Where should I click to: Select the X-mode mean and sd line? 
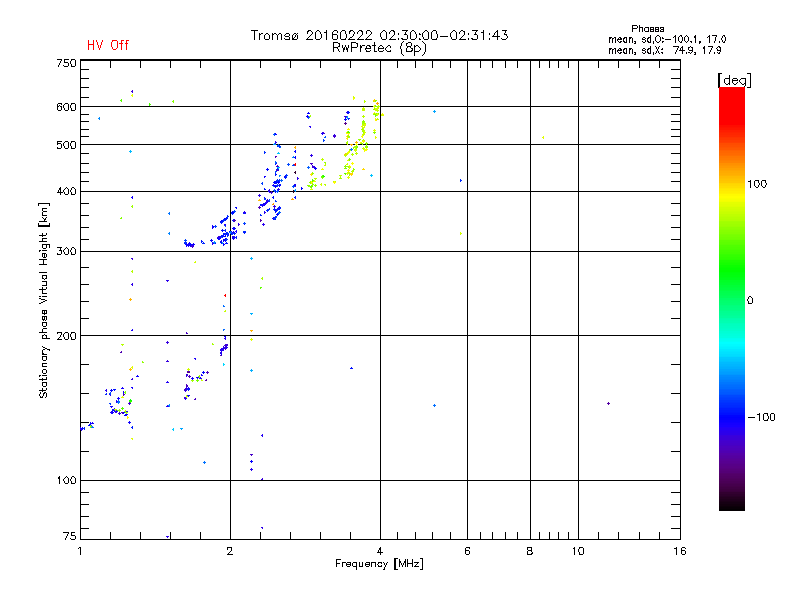click(664, 50)
